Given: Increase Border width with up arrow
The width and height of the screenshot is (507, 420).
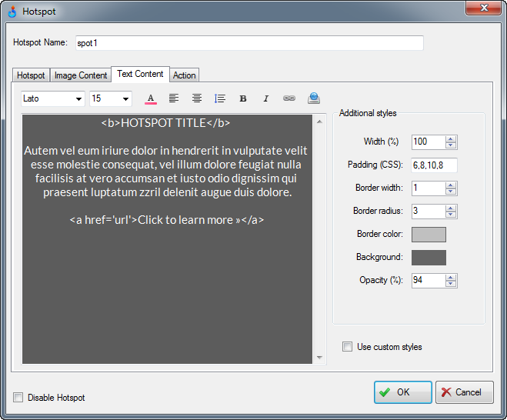Looking at the screenshot, I should (x=450, y=185).
